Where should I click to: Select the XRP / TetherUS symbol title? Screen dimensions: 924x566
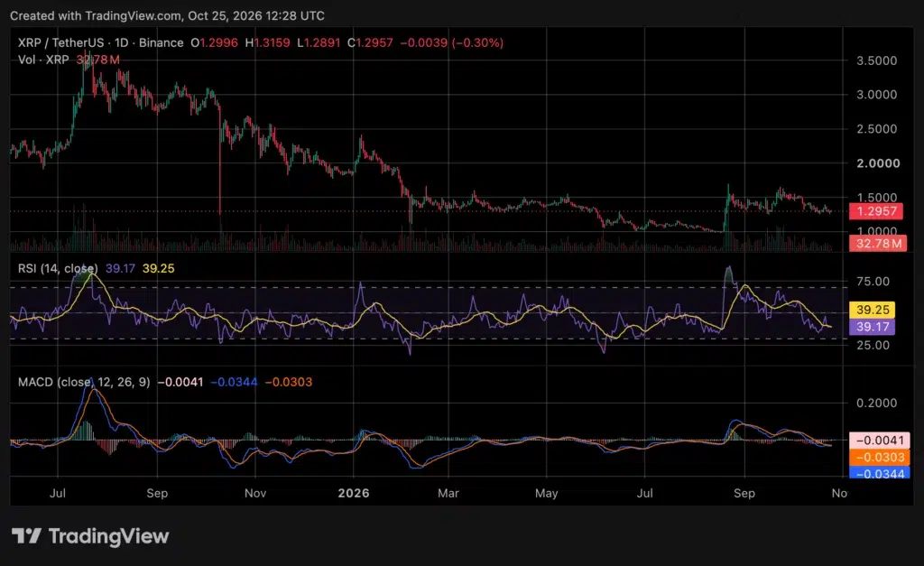tap(60, 42)
